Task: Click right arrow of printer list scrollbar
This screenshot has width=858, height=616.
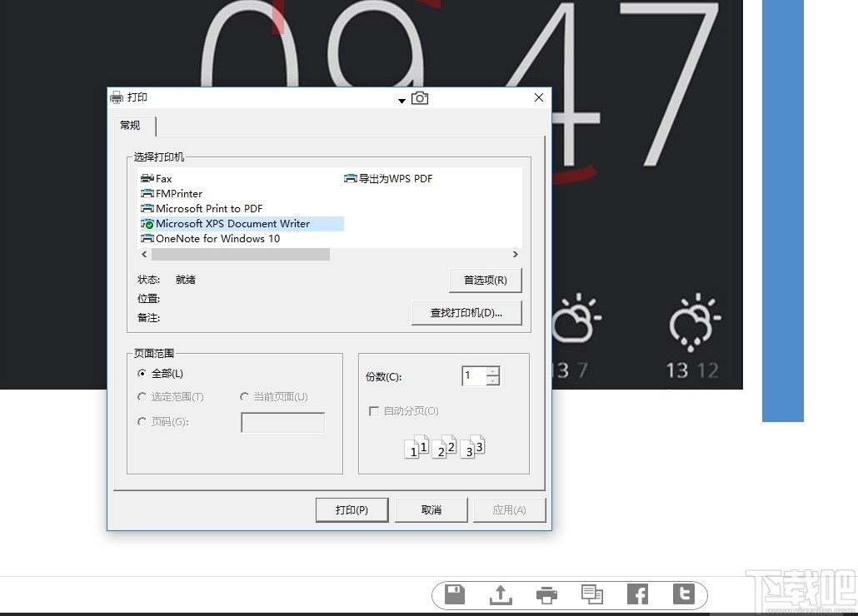Action: tap(515, 254)
